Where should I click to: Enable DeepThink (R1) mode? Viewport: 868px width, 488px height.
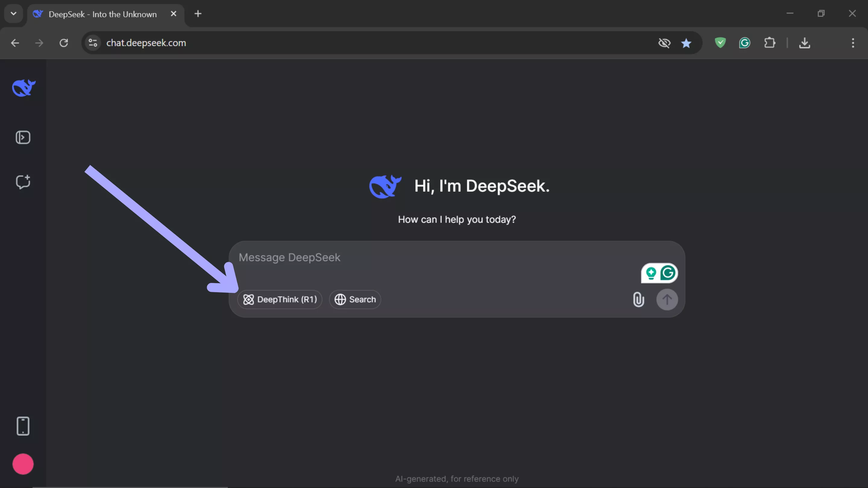pyautogui.click(x=280, y=299)
